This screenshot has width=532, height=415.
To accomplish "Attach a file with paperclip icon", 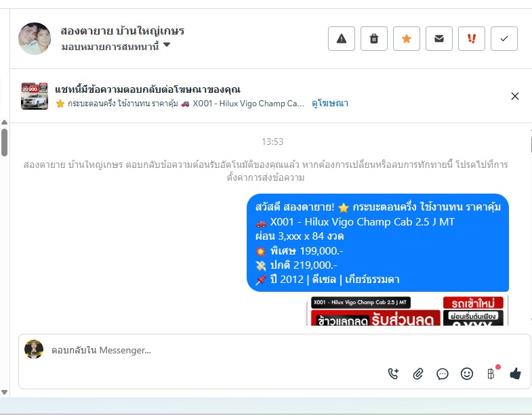I will click(418, 374).
